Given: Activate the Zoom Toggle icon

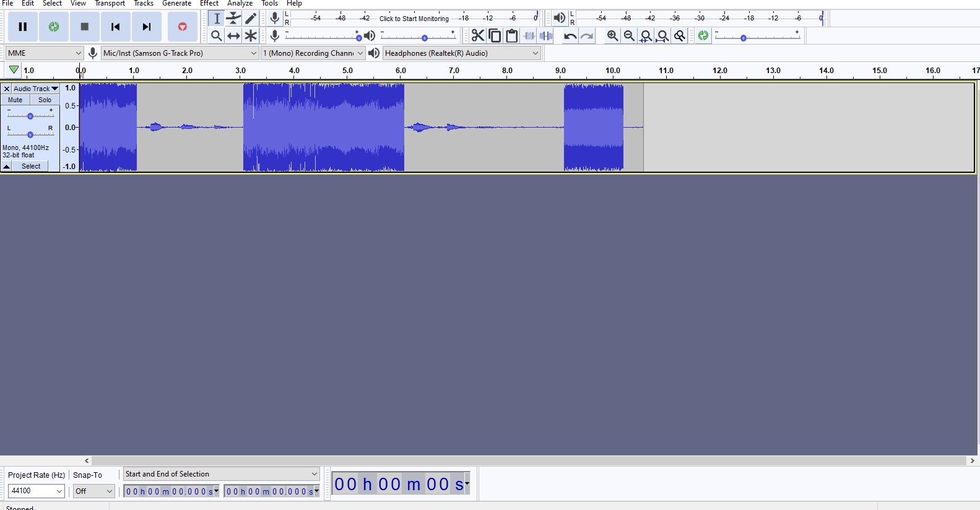Looking at the screenshot, I should pos(680,36).
